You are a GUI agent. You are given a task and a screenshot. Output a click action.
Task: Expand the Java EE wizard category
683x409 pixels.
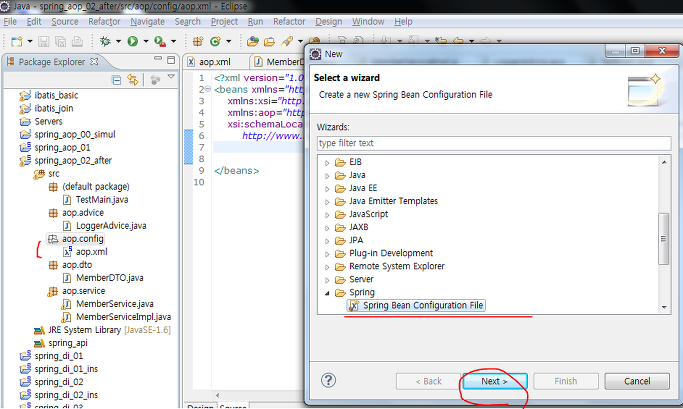pyautogui.click(x=327, y=189)
